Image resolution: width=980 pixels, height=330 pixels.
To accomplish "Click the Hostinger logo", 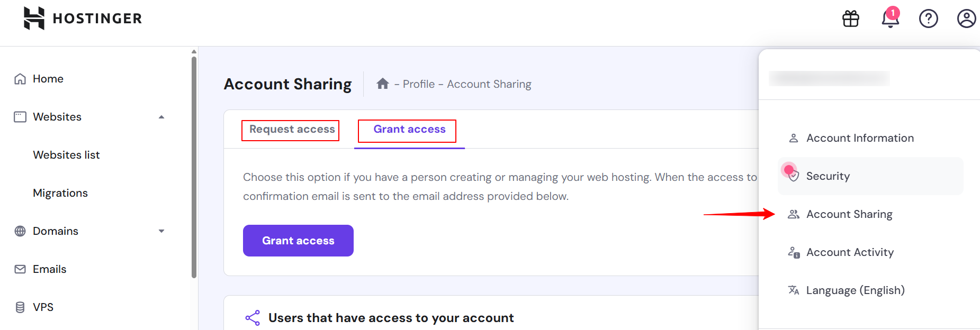I will 83,19.
